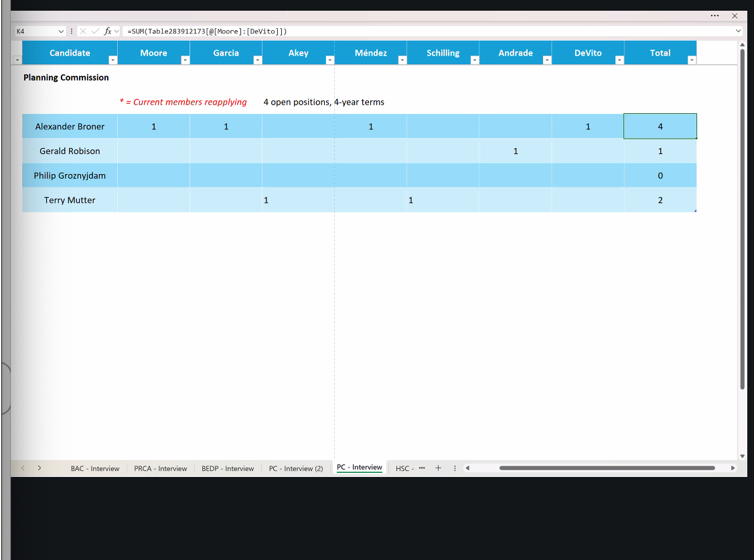
Task: Open the PC - Interview (2) sheet
Action: point(296,468)
